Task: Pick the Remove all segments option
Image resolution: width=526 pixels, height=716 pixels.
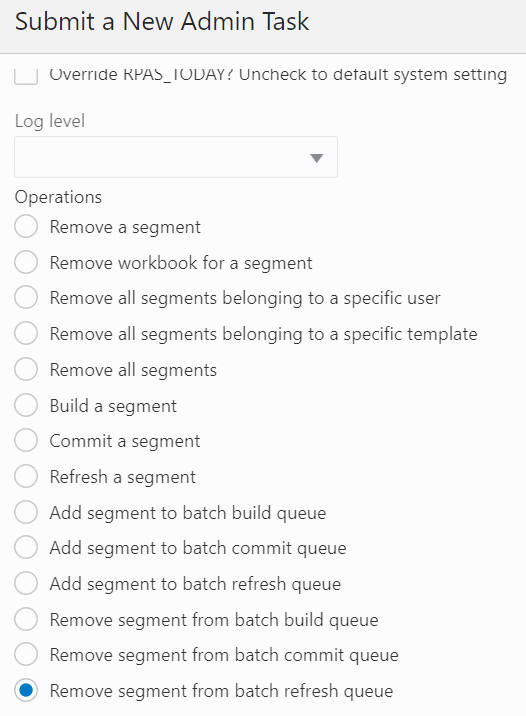Action: coord(26,369)
